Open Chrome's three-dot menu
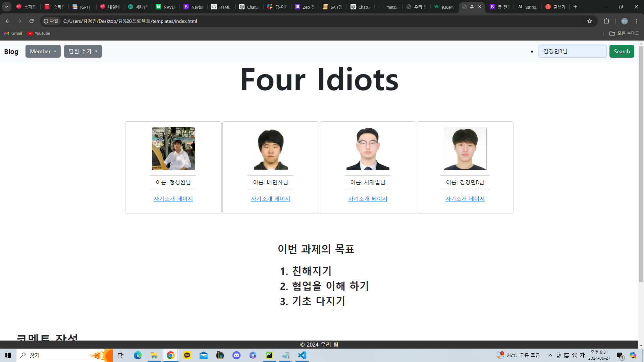This screenshot has height=362, width=644. 637,21
